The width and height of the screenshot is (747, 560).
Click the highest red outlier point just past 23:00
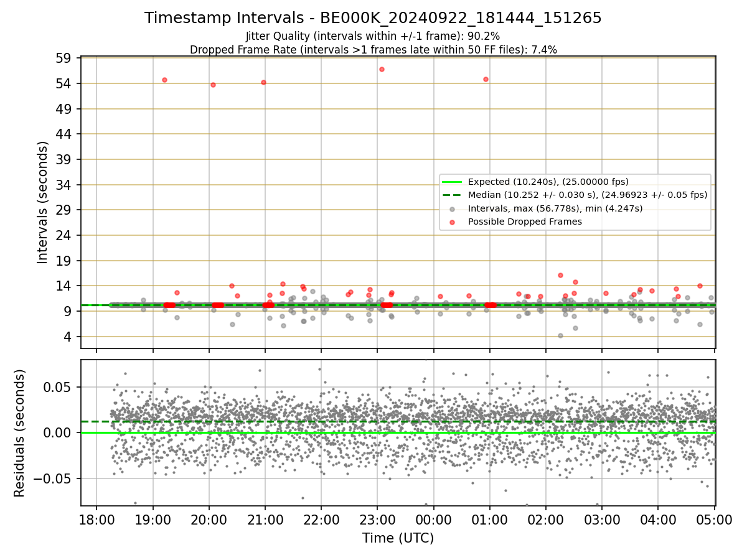coord(382,69)
